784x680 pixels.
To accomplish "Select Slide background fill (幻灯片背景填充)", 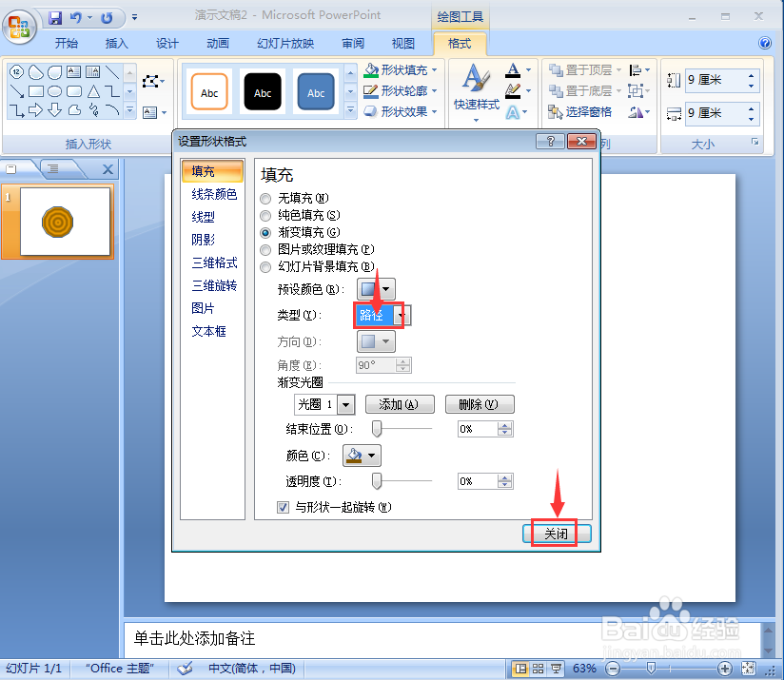I will (265, 267).
